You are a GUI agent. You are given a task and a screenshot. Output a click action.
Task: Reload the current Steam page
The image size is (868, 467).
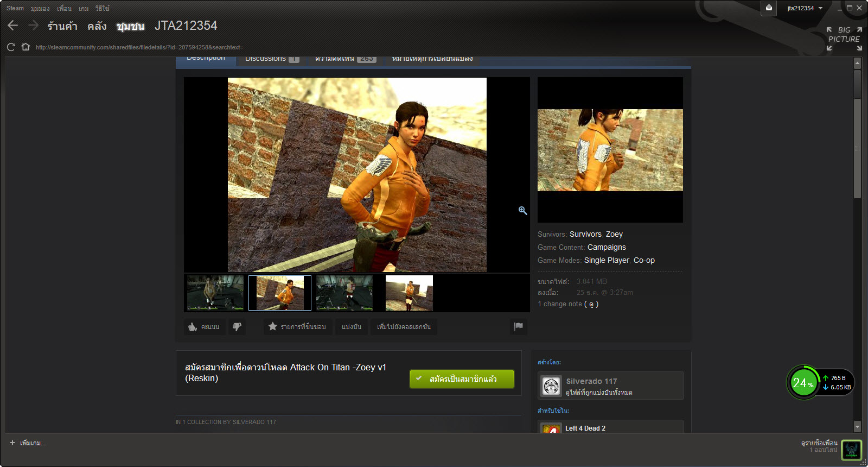pos(11,47)
